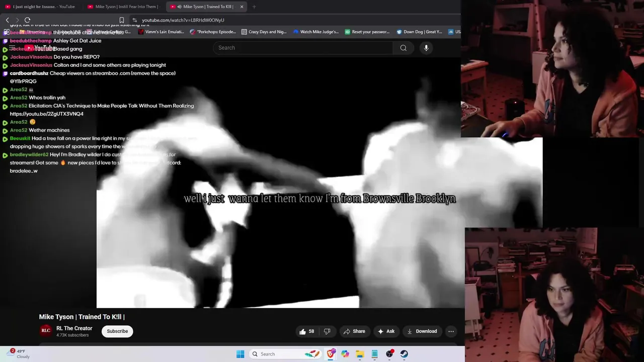Close the Trained To K!ll tab
Image resolution: width=644 pixels, height=362 pixels.
242,7
